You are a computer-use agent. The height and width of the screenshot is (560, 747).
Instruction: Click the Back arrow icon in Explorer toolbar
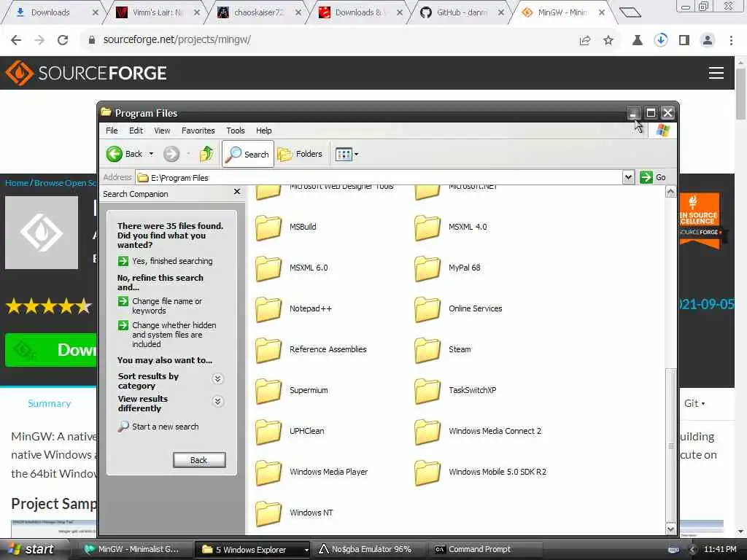115,154
